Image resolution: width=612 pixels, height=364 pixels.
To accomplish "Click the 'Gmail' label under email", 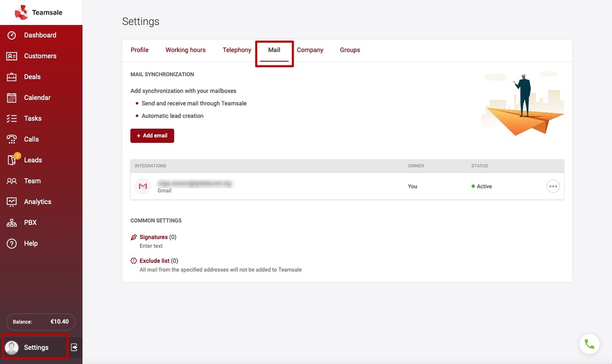I will 164,191.
